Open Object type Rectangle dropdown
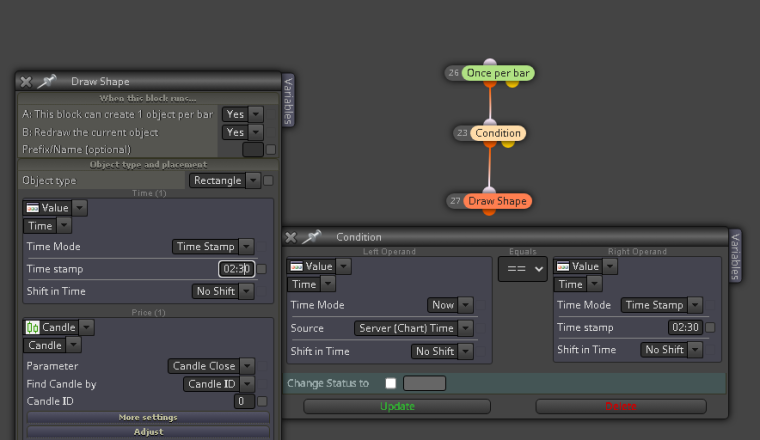760x440 pixels. point(225,181)
